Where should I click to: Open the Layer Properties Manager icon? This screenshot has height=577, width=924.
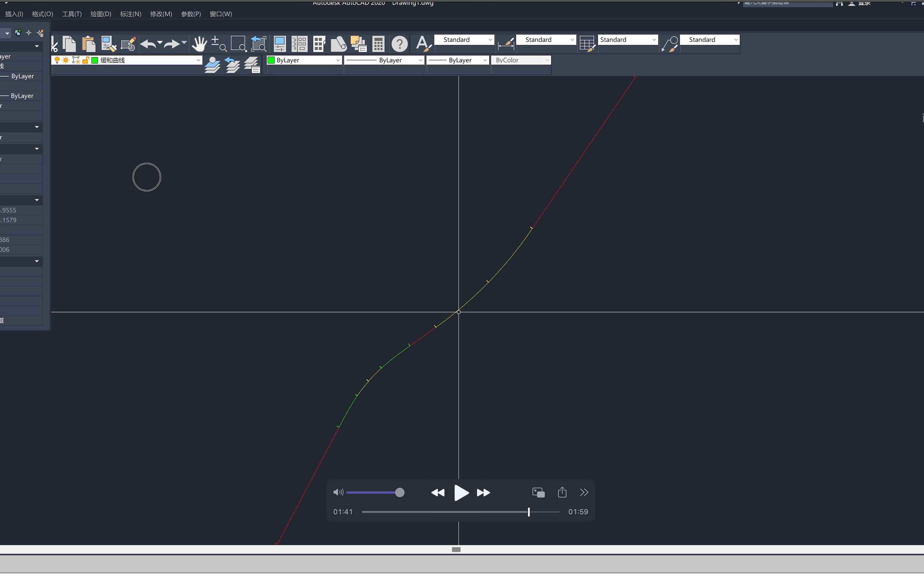[x=252, y=65]
